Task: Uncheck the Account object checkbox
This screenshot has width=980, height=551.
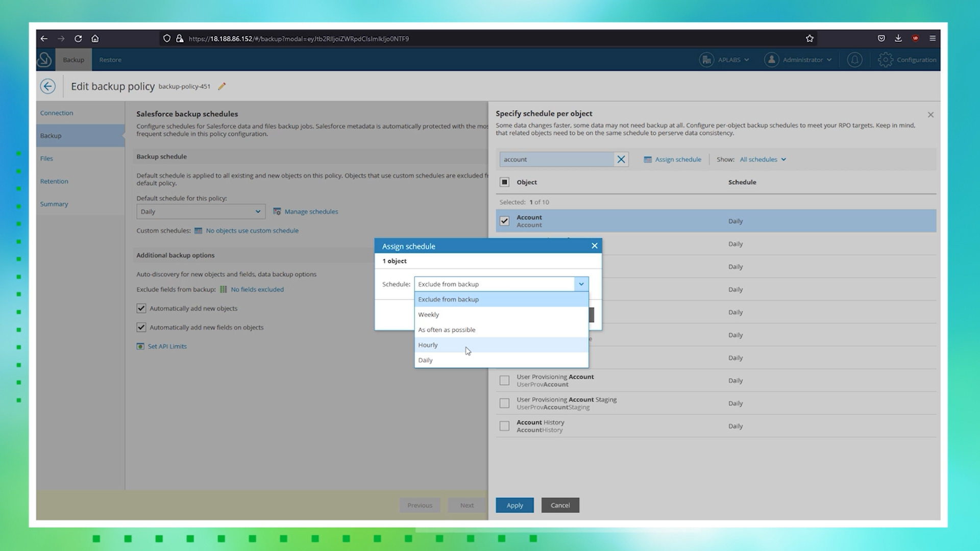Action: (504, 221)
